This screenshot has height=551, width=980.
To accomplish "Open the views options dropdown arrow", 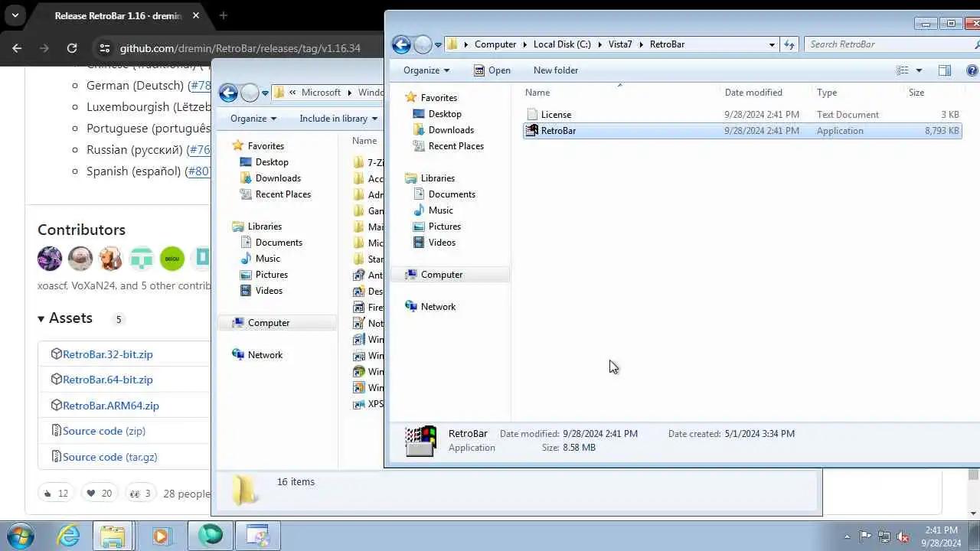I will click(x=919, y=70).
